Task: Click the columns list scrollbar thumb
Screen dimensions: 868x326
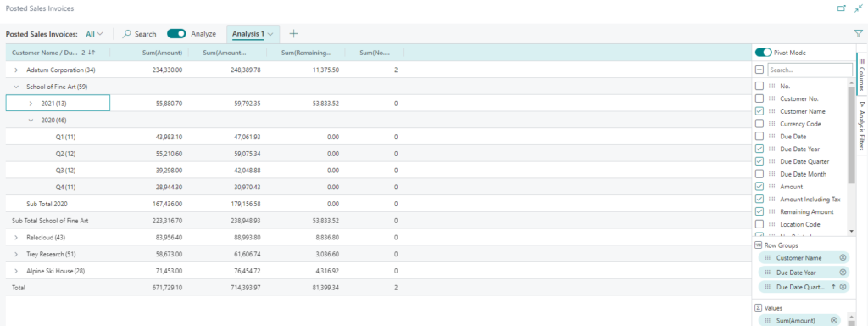Action: tap(851, 135)
